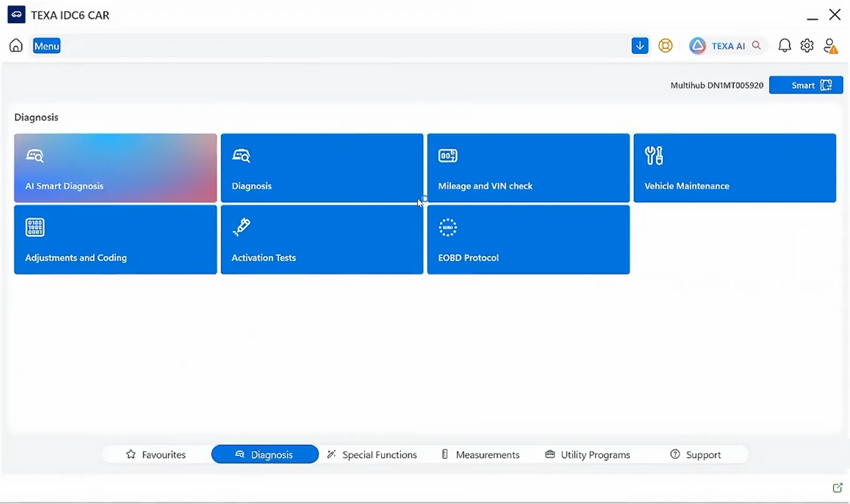Open the Diagnosis tile
The height and width of the screenshot is (504, 850).
[322, 168]
